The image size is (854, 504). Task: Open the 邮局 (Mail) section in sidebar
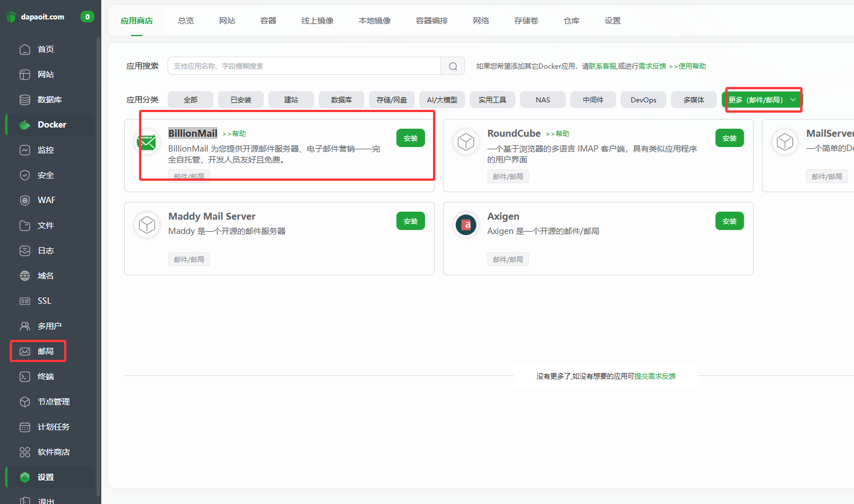click(x=38, y=351)
